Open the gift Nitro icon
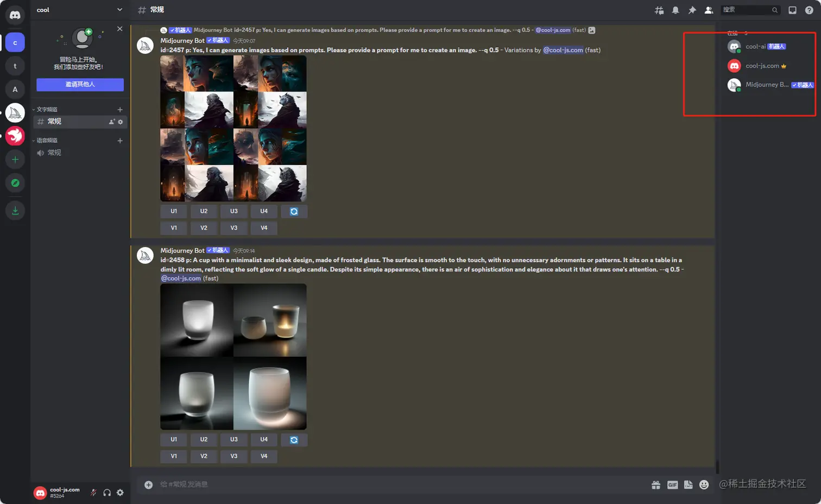The image size is (821, 504). [x=656, y=484]
